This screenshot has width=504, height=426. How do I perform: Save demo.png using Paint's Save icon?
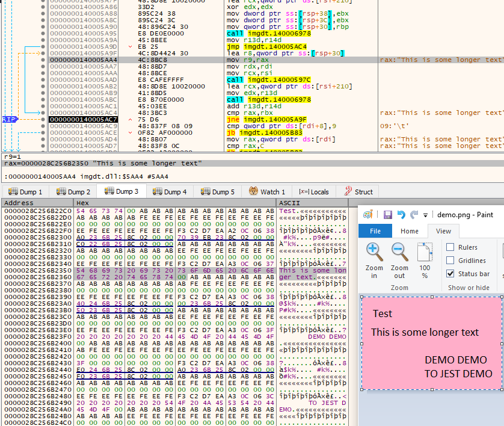[x=388, y=214]
